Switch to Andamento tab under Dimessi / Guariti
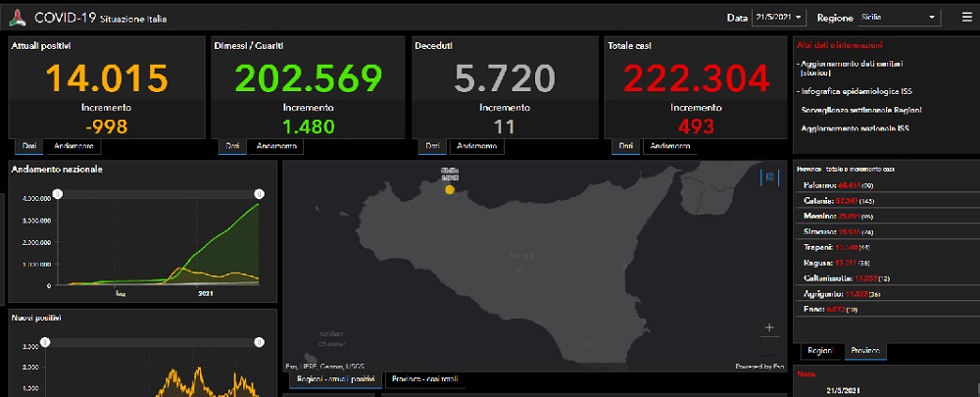Viewport: 980px width, 397px height. tap(275, 146)
